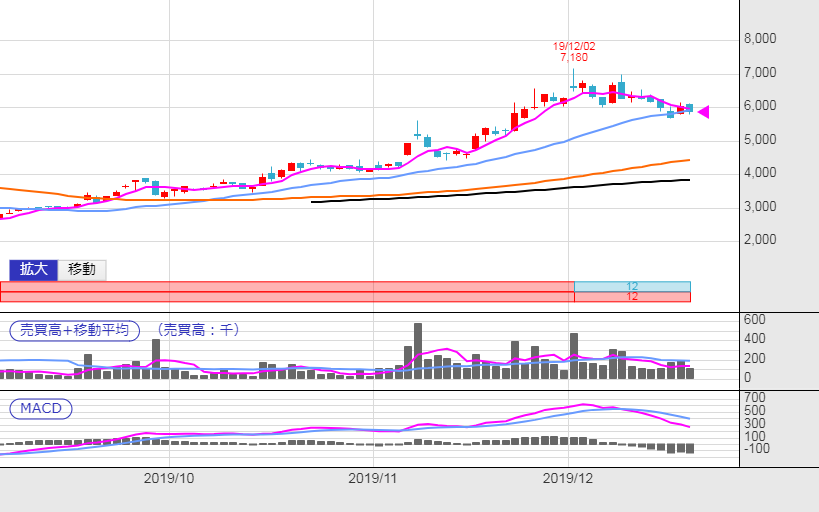Click the candlestick at the 7,180 high
This screenshot has height=512, width=819.
click(x=573, y=80)
